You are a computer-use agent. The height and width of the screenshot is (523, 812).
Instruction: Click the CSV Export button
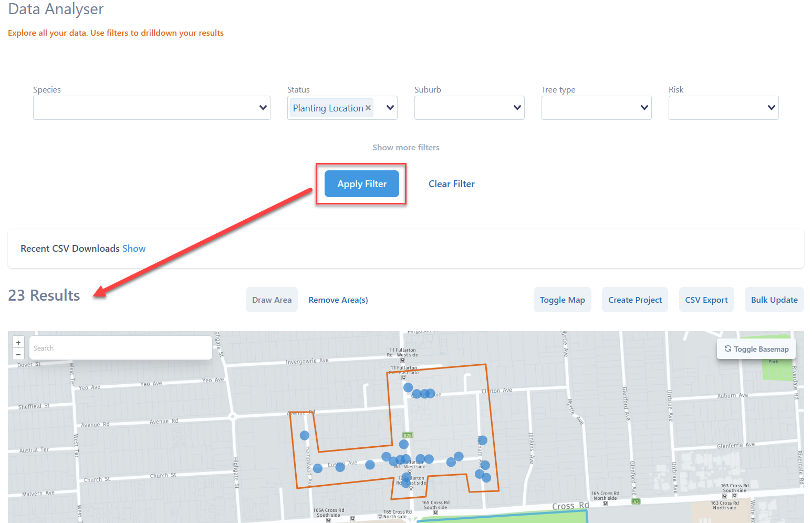(x=706, y=300)
